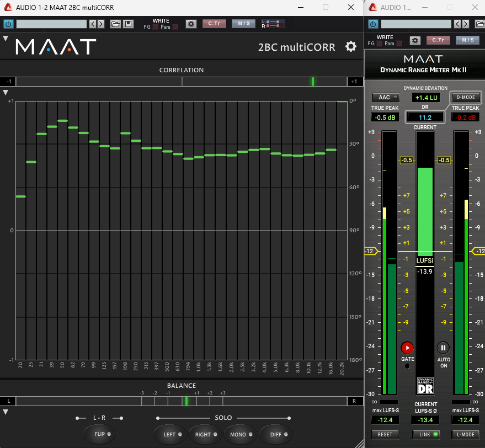The image size is (485, 448).
Task: Toggle power bypass in Dynamic Range Meter window
Action: [373, 24]
